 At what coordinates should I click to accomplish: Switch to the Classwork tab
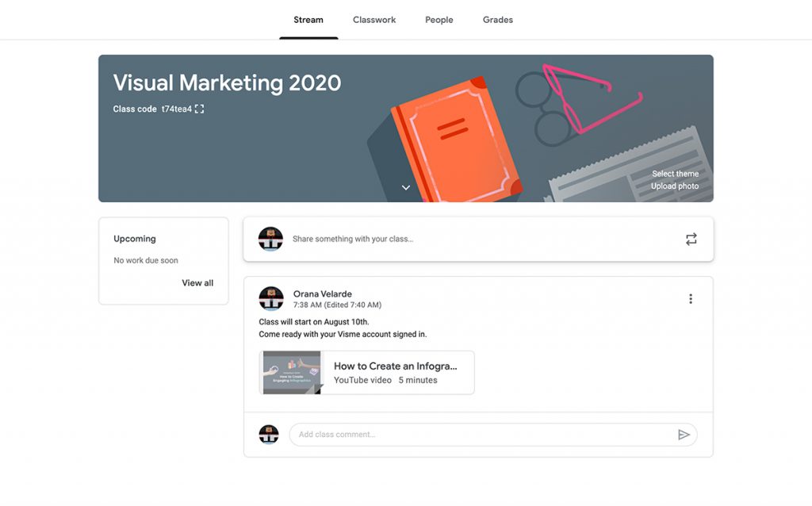click(373, 19)
